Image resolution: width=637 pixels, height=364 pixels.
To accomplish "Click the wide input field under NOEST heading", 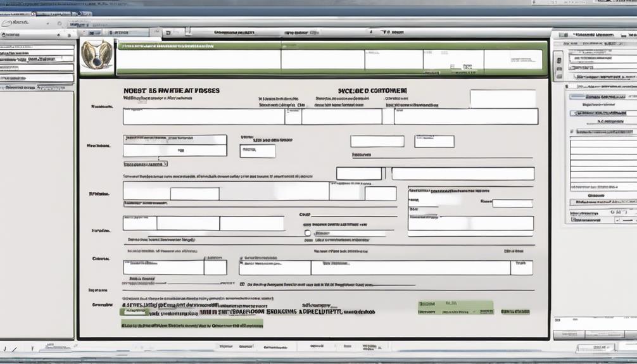I will pyautogui.click(x=204, y=116).
